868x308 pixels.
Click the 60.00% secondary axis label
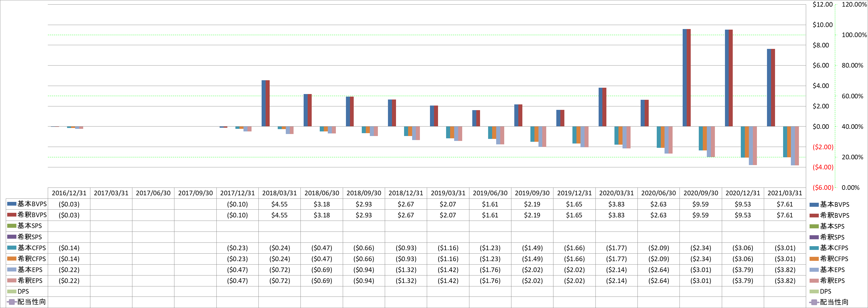[x=852, y=96]
